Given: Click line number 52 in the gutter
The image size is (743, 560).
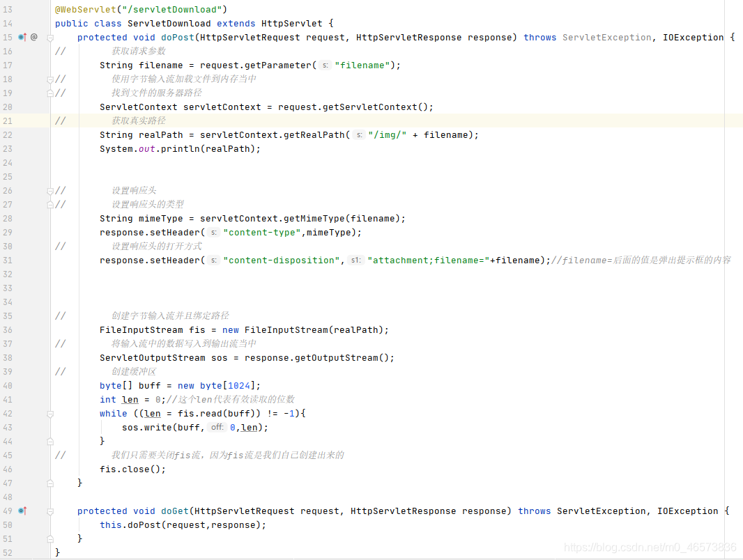Looking at the screenshot, I should pyautogui.click(x=8, y=552).
